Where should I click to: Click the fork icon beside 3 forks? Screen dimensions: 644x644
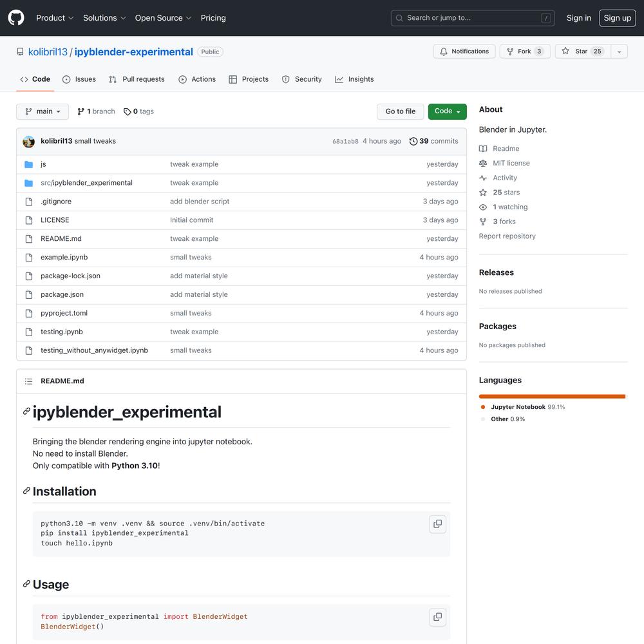coord(483,222)
